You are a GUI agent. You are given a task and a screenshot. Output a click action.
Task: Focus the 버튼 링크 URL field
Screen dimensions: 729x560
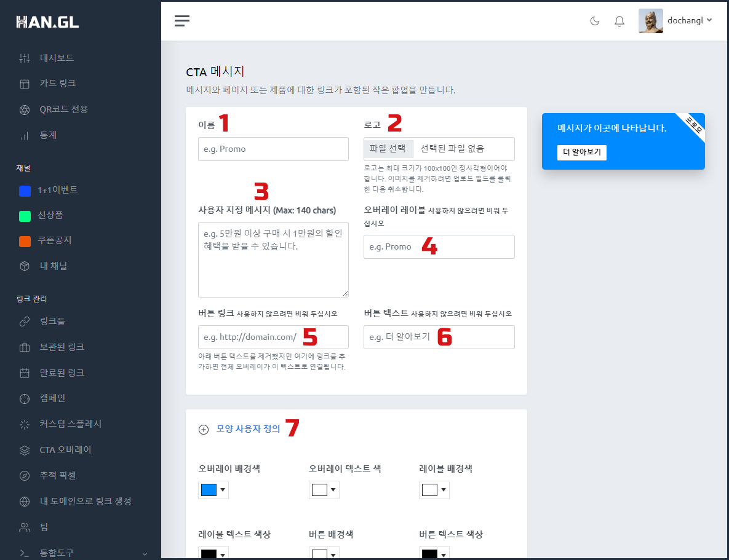pyautogui.click(x=273, y=337)
